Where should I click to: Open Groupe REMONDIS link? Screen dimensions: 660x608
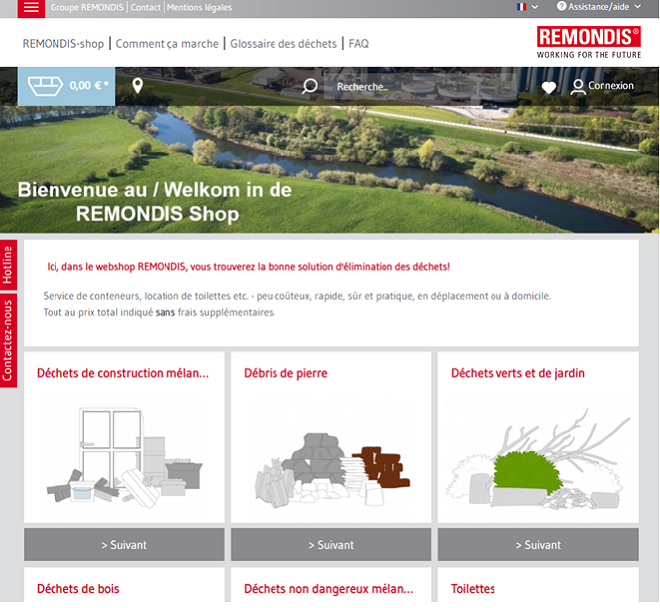pyautogui.click(x=87, y=8)
